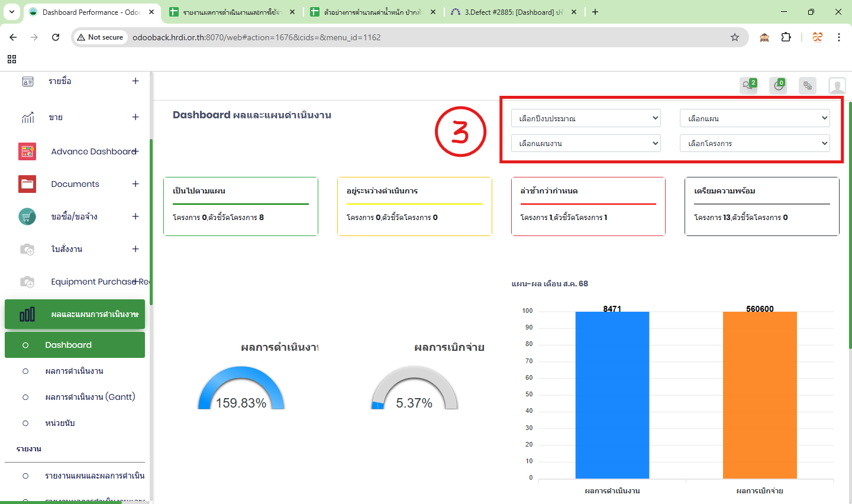Open the conversations icon with badge 2
The width and height of the screenshot is (852, 504).
748,86
